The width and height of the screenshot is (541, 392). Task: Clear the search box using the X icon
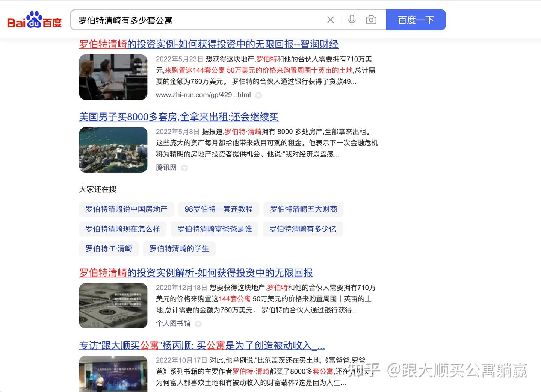click(330, 20)
